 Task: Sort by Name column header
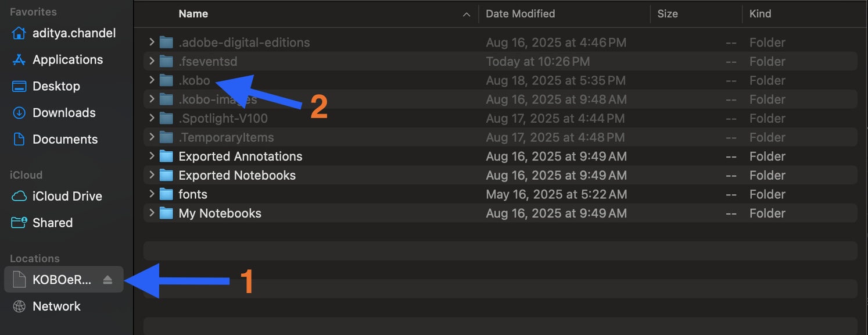[x=193, y=14]
